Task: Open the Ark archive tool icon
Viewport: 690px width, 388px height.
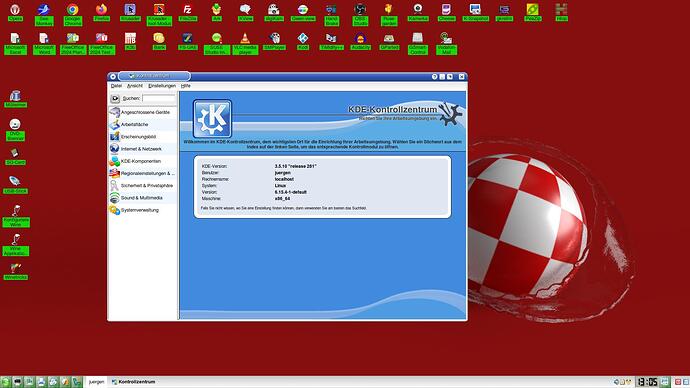Action: pyautogui.click(x=217, y=13)
